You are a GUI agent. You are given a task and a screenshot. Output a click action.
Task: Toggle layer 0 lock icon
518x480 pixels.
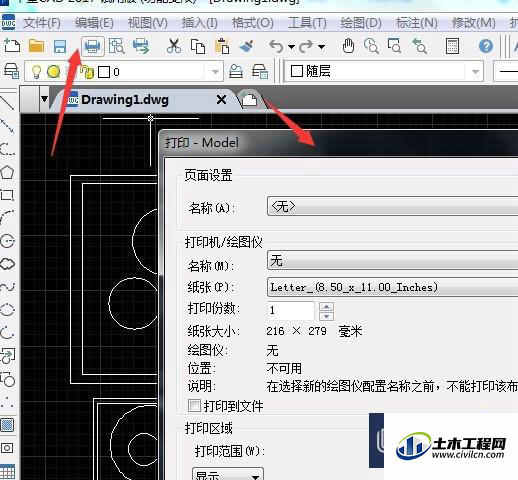(x=88, y=72)
